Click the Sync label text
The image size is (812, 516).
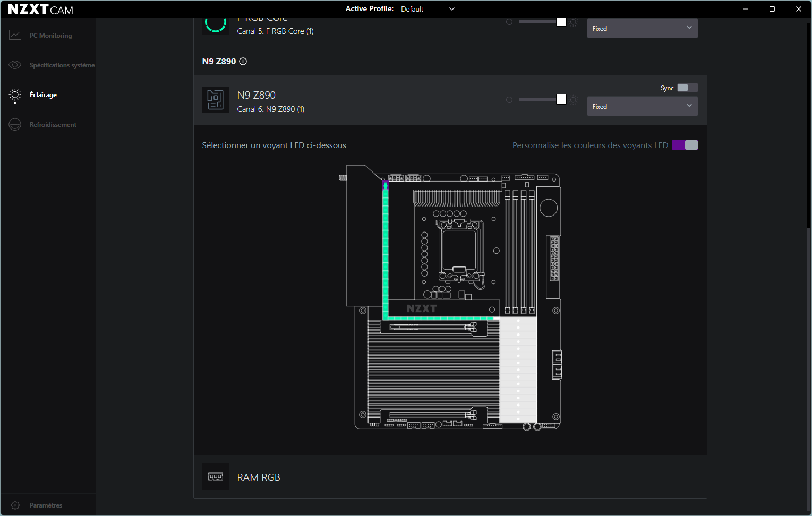point(667,88)
